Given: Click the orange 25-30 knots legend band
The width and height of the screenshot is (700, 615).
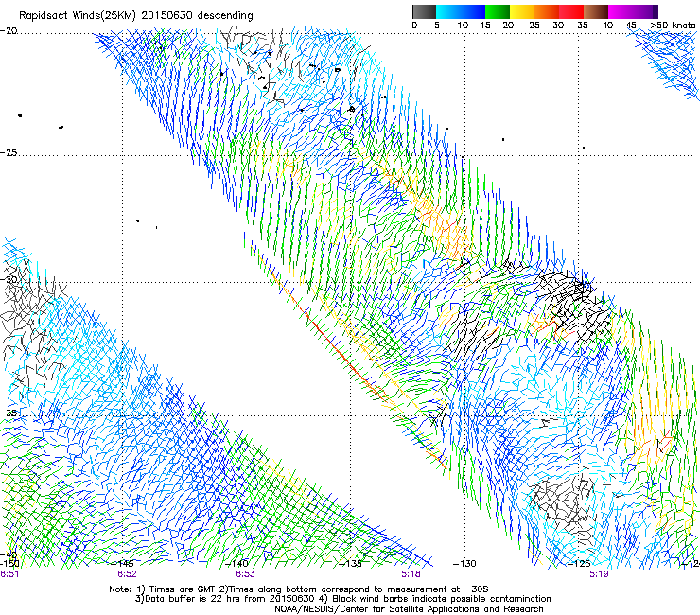Looking at the screenshot, I should [x=547, y=11].
